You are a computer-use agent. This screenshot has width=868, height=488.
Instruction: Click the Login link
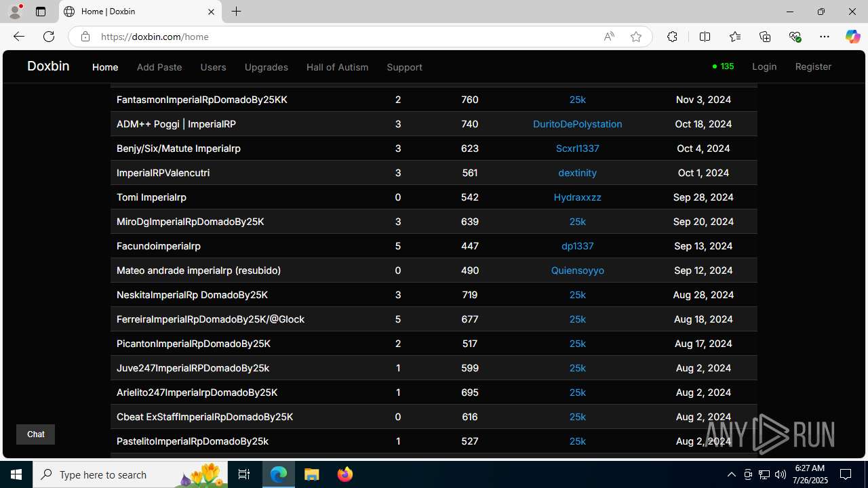click(764, 66)
